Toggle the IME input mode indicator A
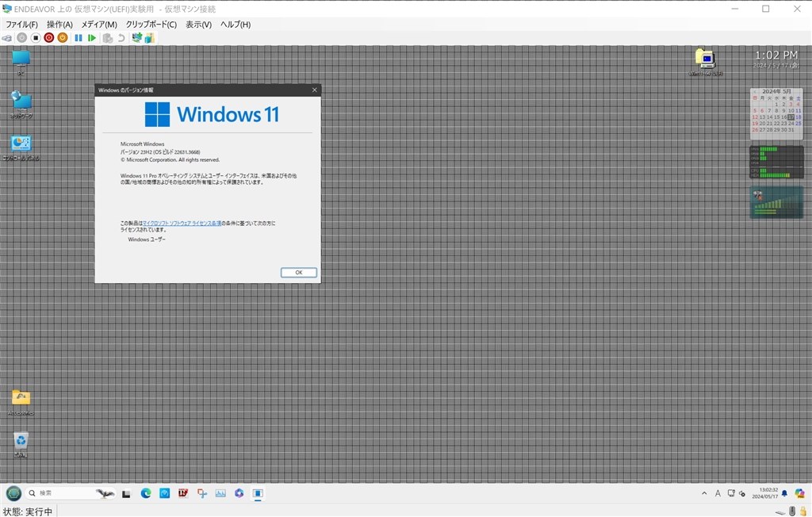This screenshot has height=517, width=812. pos(718,494)
